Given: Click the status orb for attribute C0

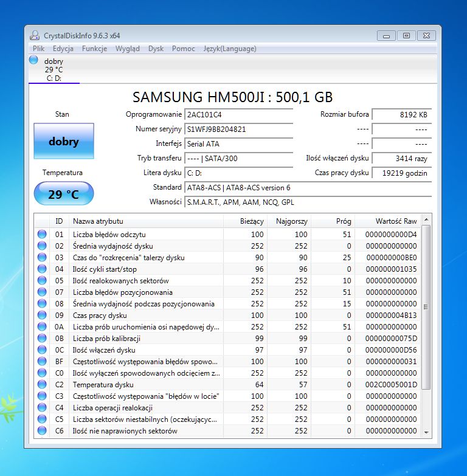Looking at the screenshot, I should click(x=42, y=373).
